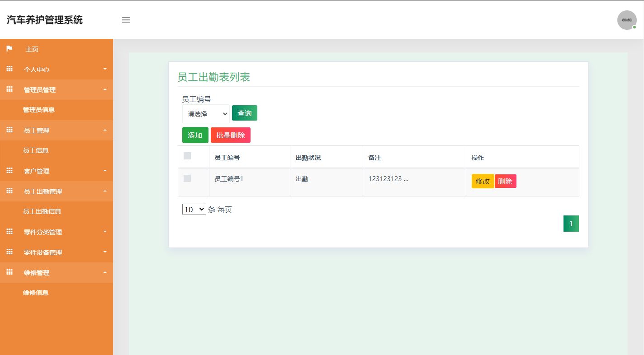Viewport: 644px width, 355px height.
Task: Click the grid icon beside 客户管理
Action: click(x=9, y=171)
